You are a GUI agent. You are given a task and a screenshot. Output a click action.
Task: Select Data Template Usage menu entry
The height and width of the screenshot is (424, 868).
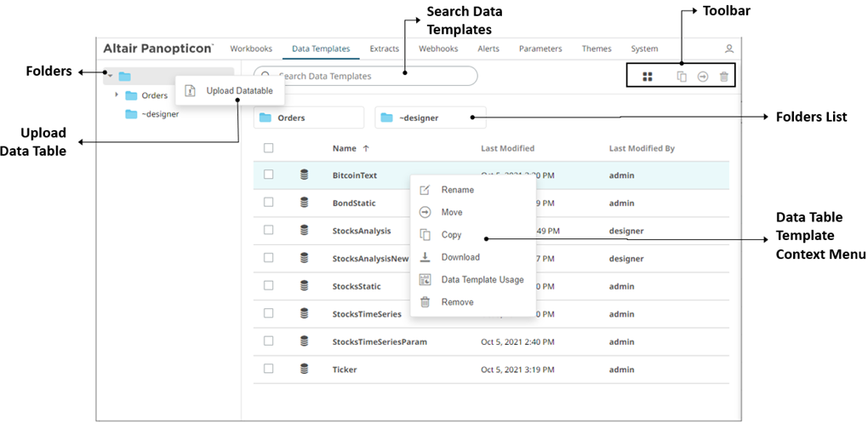point(482,279)
